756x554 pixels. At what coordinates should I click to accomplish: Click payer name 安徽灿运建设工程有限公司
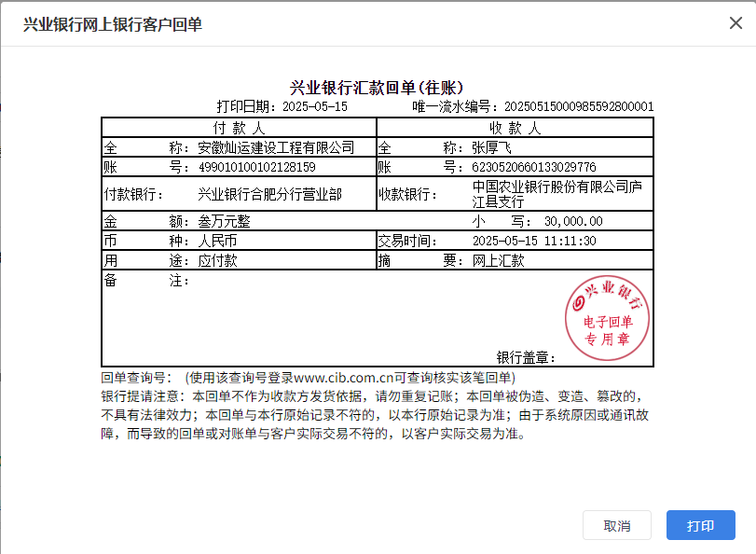[276, 147]
